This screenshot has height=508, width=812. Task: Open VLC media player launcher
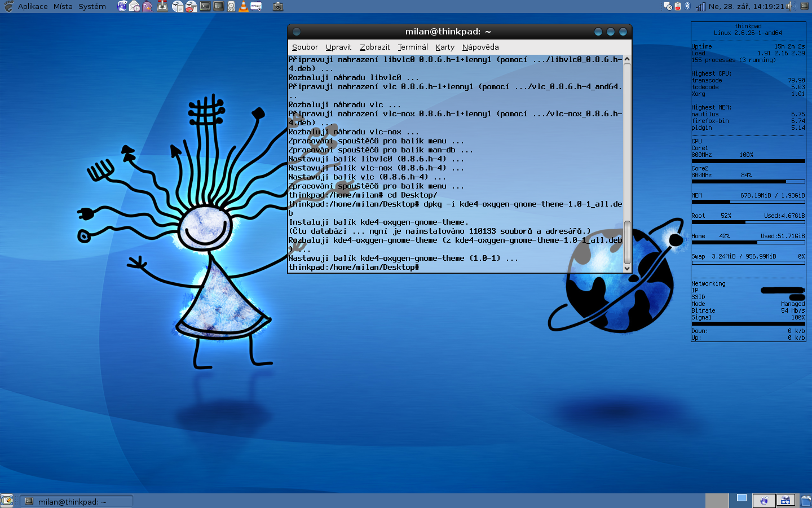[x=243, y=6]
